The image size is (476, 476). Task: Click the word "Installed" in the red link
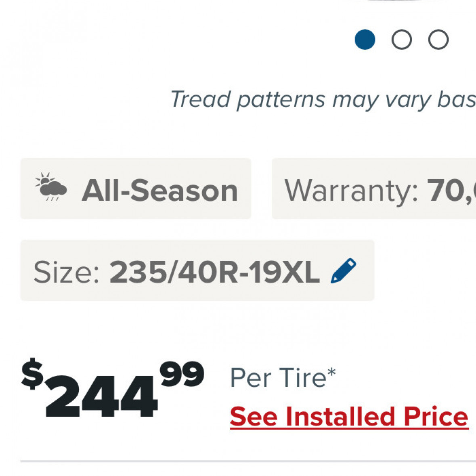point(338,416)
